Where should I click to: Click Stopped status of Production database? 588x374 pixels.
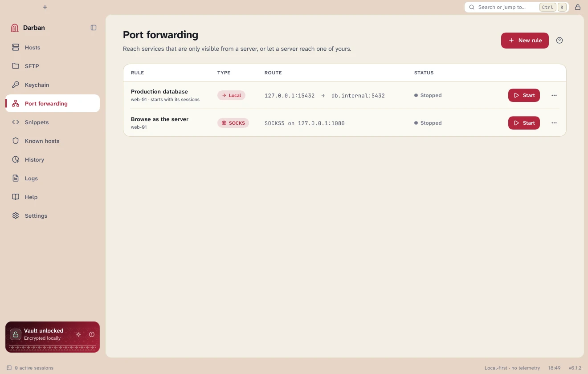[428, 95]
